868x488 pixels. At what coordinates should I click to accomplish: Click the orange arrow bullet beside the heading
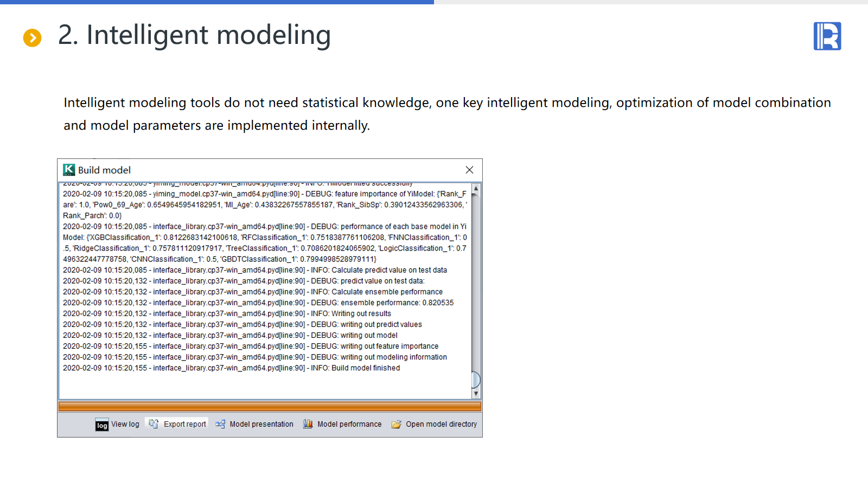(32, 38)
